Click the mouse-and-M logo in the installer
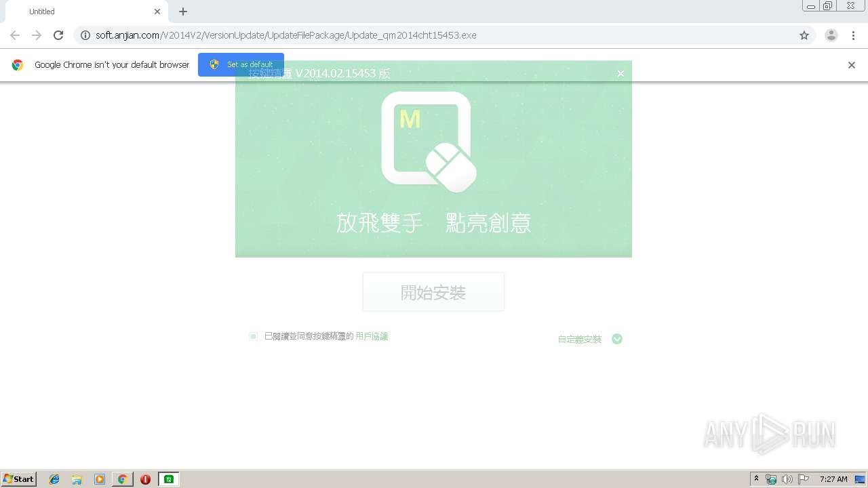The height and width of the screenshot is (488, 868). tap(429, 142)
